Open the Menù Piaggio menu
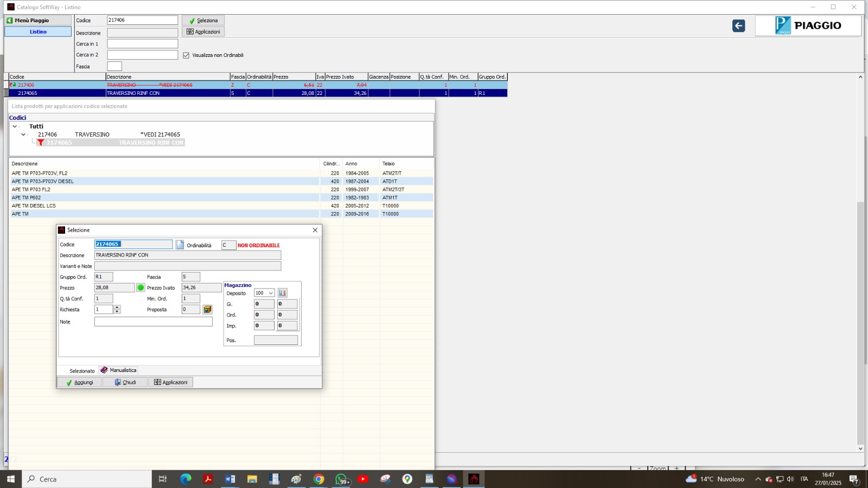Image resolution: width=868 pixels, height=488 pixels. [38, 20]
